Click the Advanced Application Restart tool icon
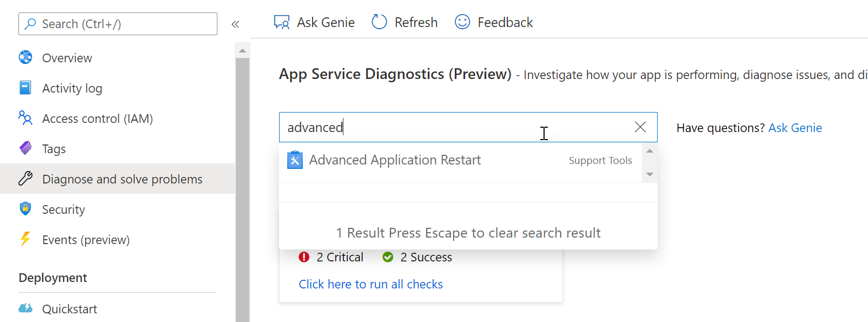 point(295,160)
